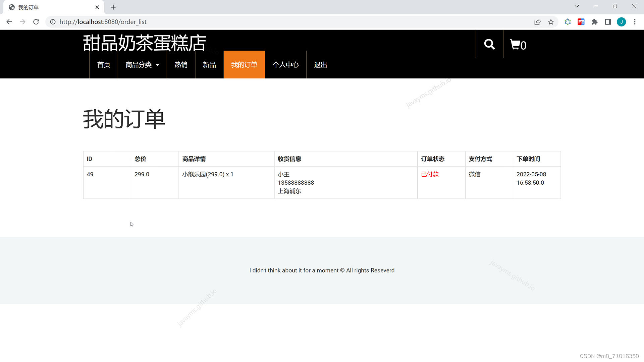Click the 新品 navigation link
This screenshot has height=362, width=644.
209,65
